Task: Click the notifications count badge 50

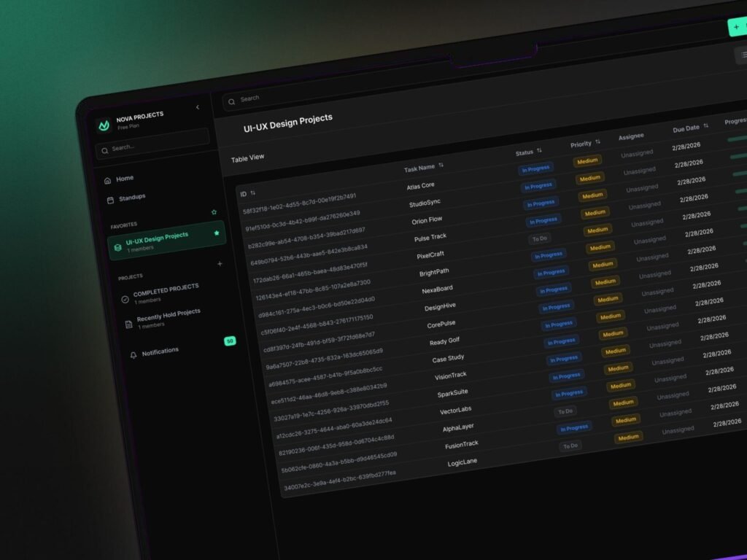Action: point(230,341)
